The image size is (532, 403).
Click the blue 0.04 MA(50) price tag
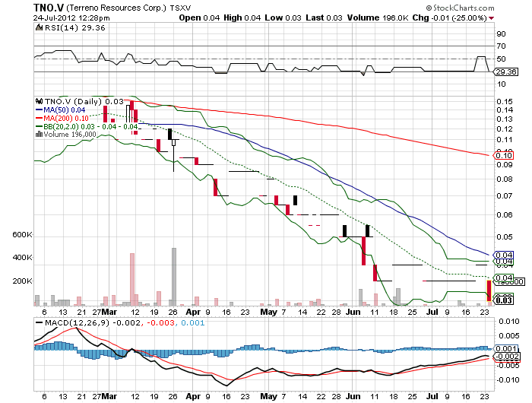(x=504, y=255)
